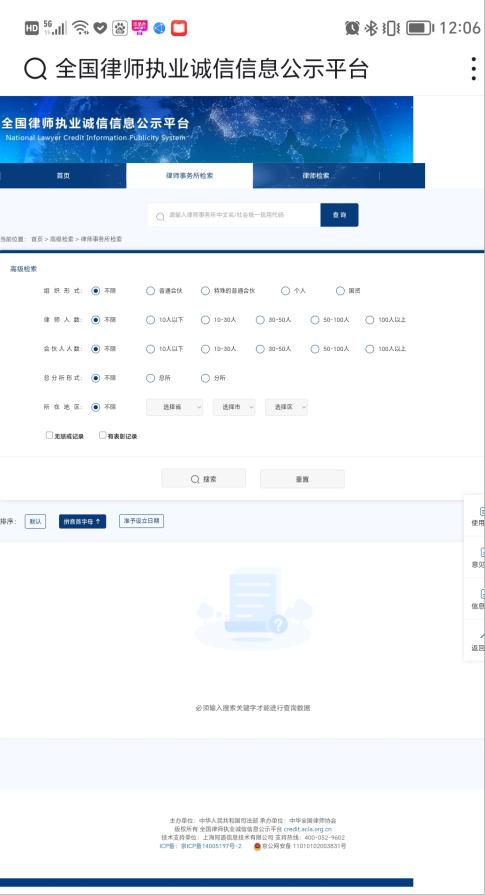The height and width of the screenshot is (895, 485).
Task: Select 100人以上 for 律师人数
Action: click(370, 320)
